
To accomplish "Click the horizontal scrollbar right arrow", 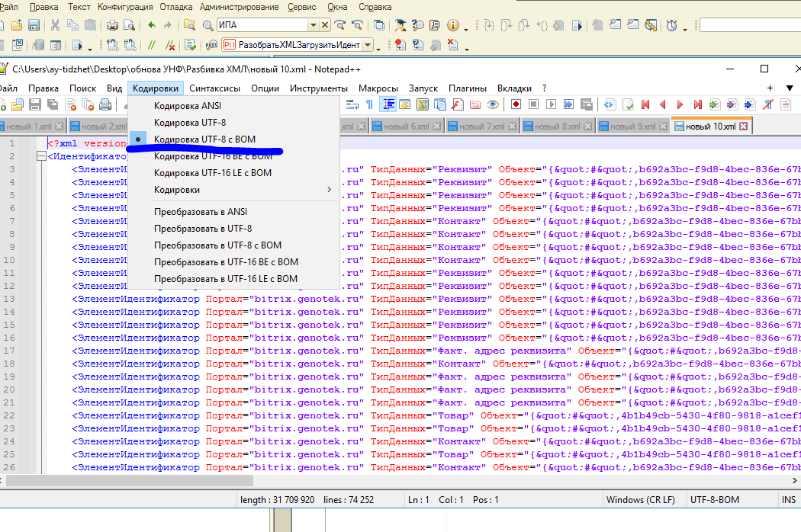I will pyautogui.click(x=794, y=480).
